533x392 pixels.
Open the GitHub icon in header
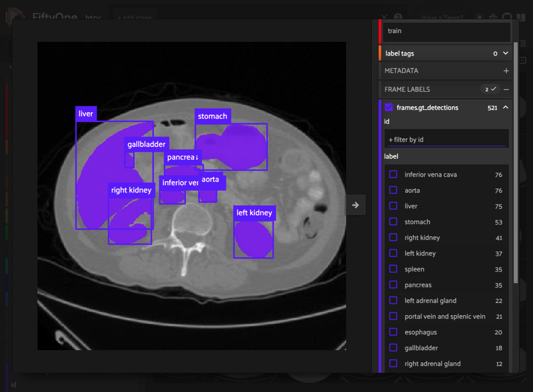[x=506, y=17]
